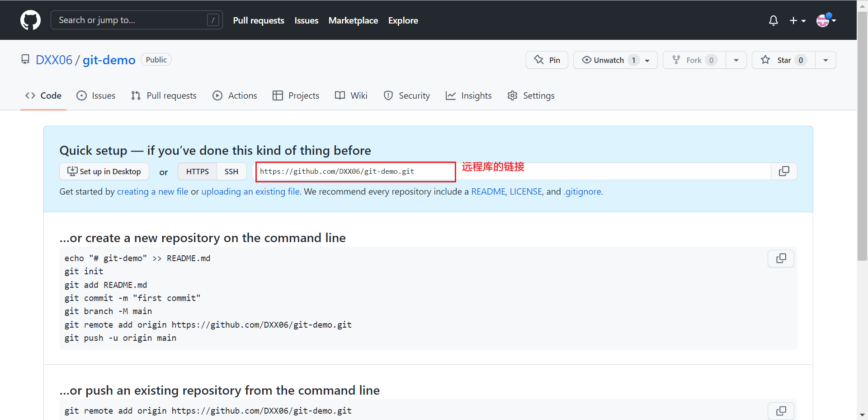Viewport: 868px width, 420px height.
Task: Open the LICENSE link
Action: tap(526, 191)
